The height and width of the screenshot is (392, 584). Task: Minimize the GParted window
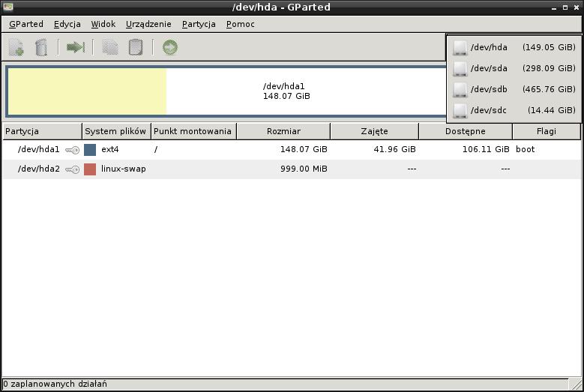click(x=554, y=7)
